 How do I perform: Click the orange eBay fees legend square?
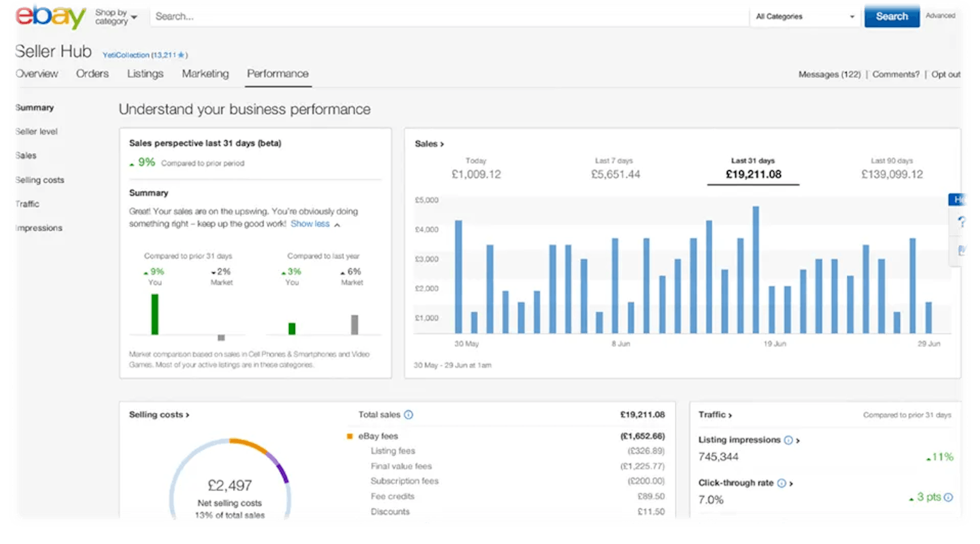click(x=350, y=436)
